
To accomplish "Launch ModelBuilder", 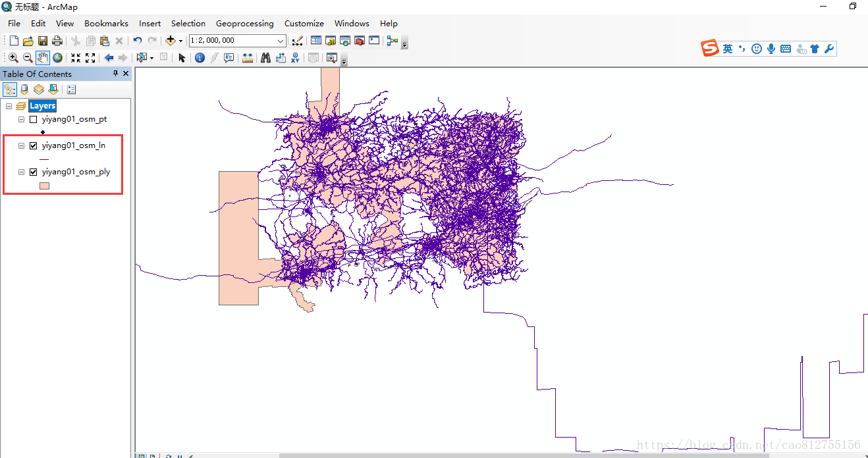I will click(x=393, y=41).
